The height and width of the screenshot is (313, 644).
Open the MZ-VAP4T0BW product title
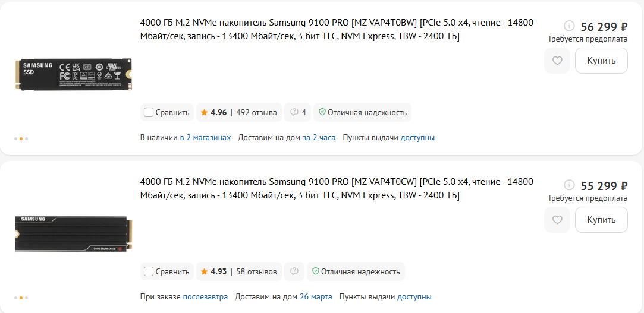[x=337, y=30]
